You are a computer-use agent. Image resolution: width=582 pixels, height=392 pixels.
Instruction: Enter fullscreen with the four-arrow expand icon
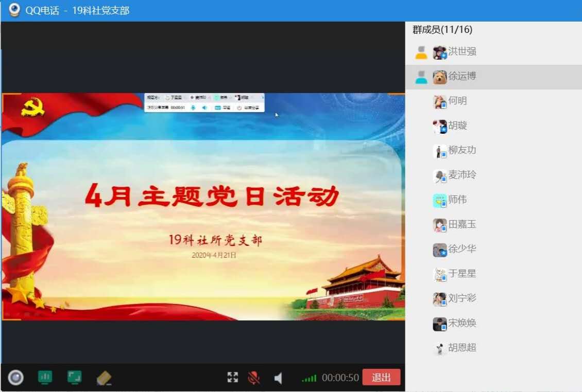pyautogui.click(x=233, y=378)
